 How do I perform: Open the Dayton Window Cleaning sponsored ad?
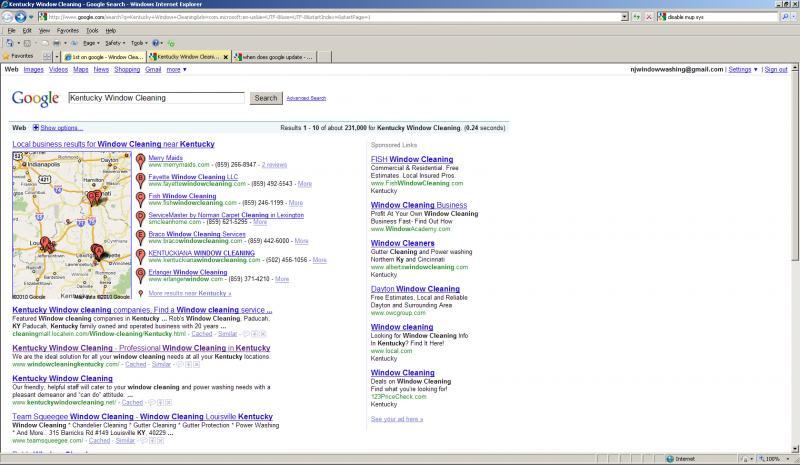pos(415,289)
